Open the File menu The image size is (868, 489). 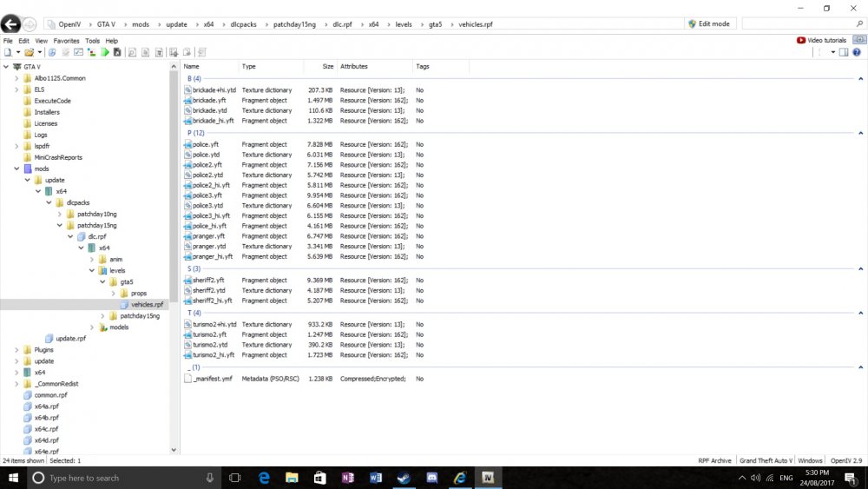coord(8,41)
